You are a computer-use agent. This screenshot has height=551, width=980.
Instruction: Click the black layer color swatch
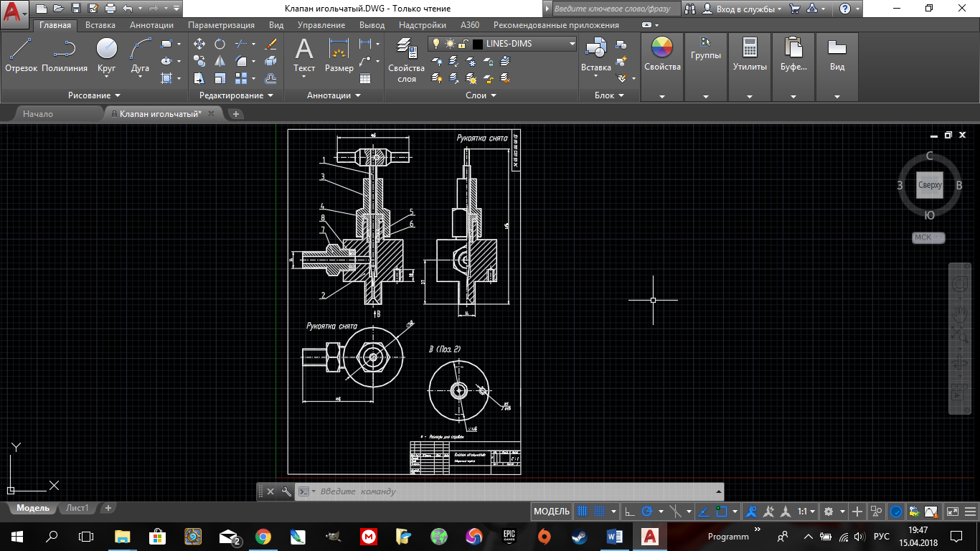[478, 44]
